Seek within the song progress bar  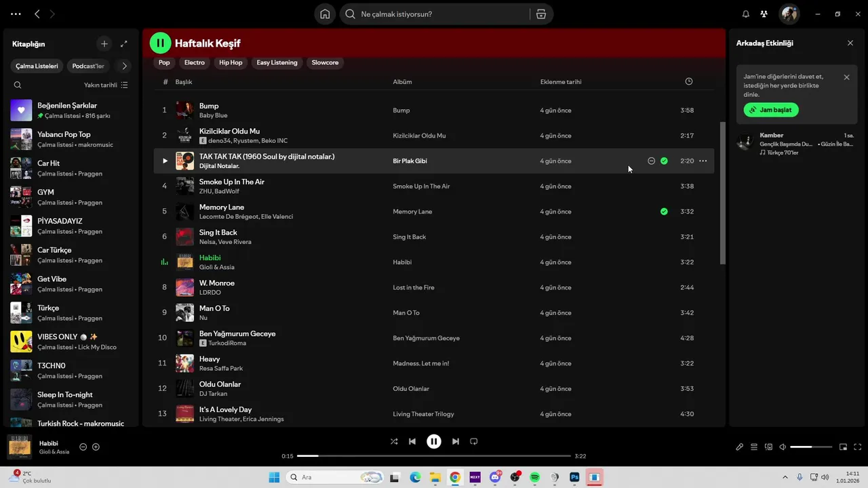click(x=434, y=456)
